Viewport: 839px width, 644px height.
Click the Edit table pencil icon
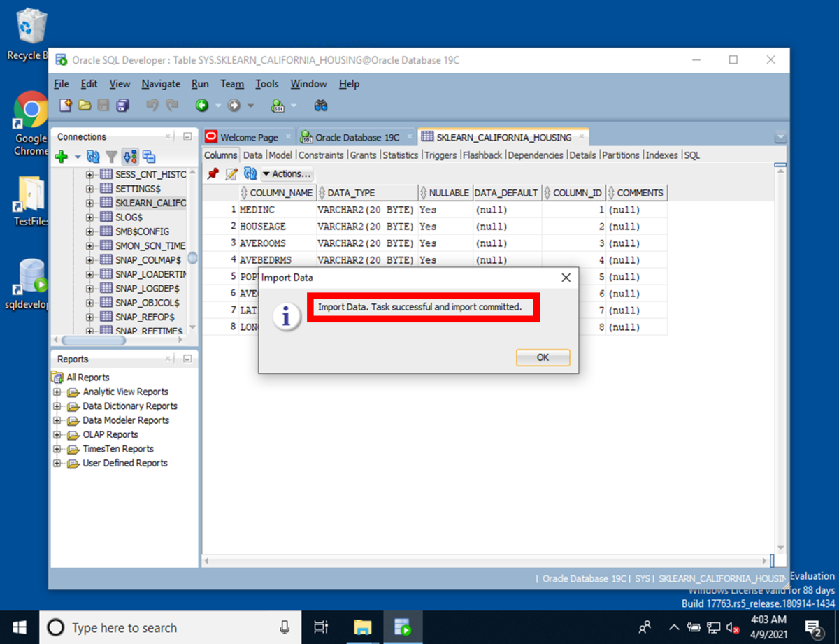click(x=231, y=174)
